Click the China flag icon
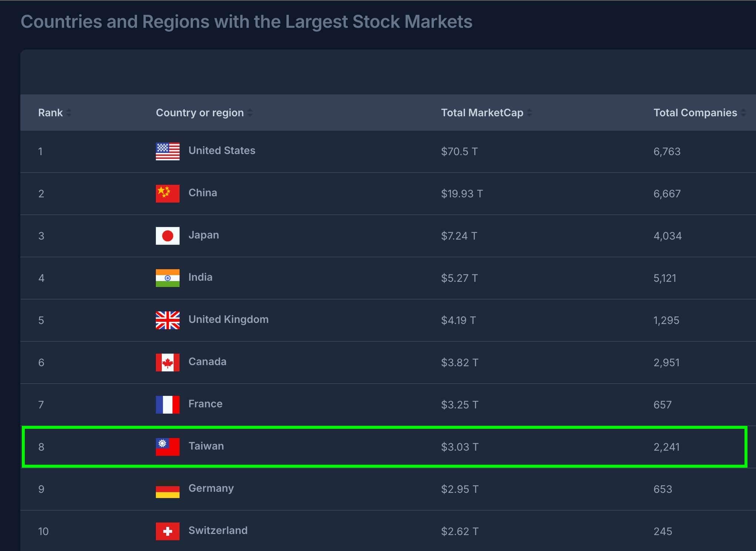The width and height of the screenshot is (756, 551). [x=167, y=194]
